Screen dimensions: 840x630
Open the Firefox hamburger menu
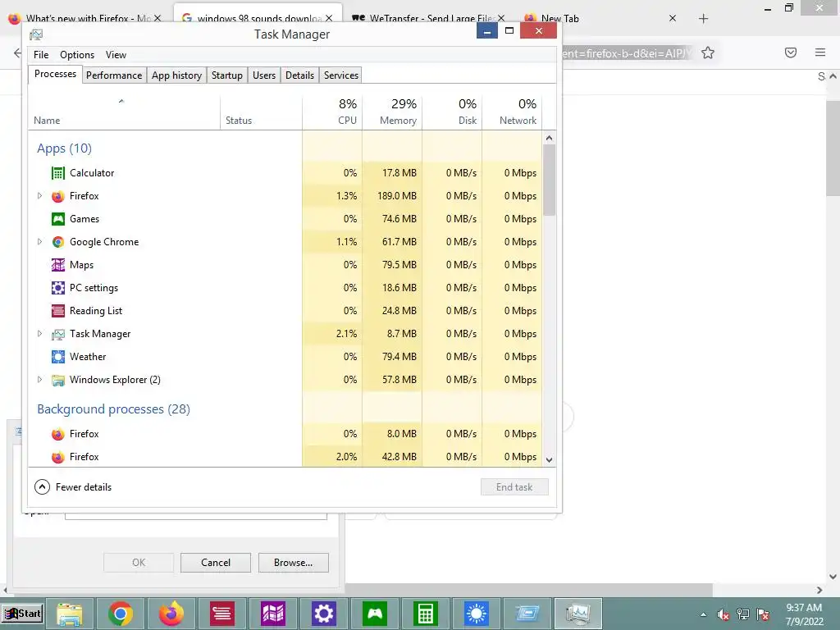click(x=820, y=52)
